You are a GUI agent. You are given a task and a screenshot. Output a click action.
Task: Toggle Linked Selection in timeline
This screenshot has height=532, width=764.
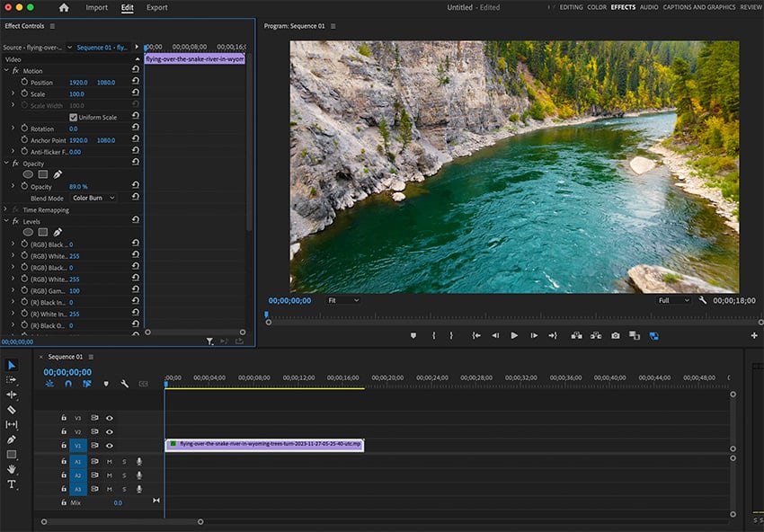86,384
